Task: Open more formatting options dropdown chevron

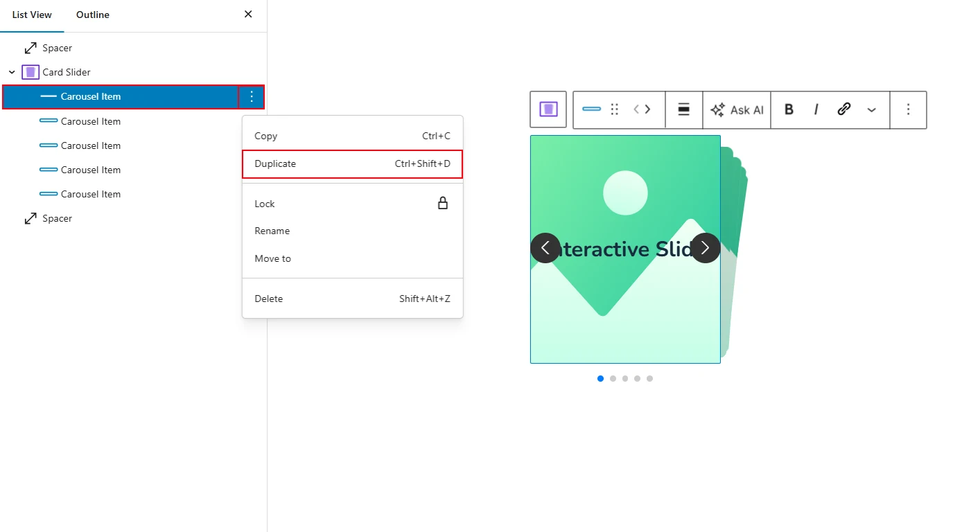Action: tap(871, 109)
